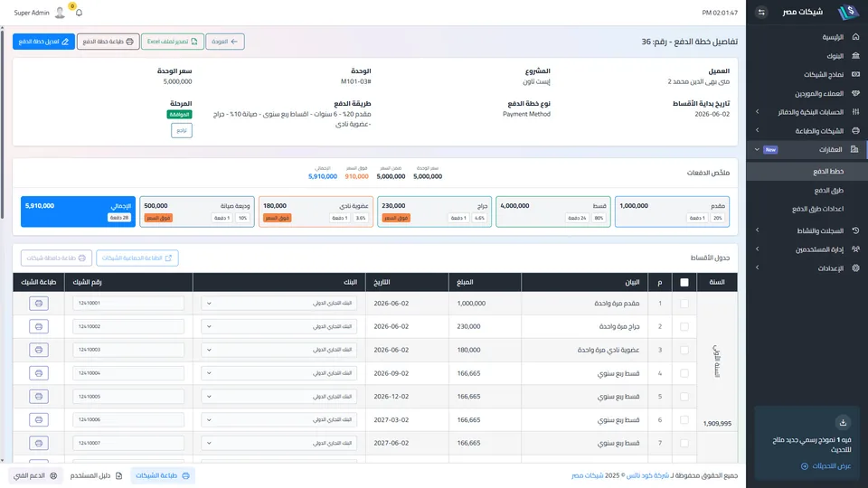Print the cheque in installment row 1
The height and width of the screenshot is (488, 868).
[x=39, y=304]
